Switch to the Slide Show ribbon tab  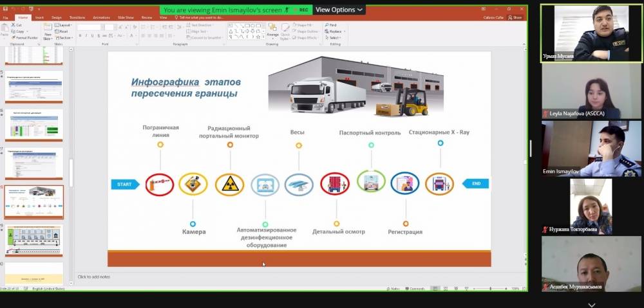[x=126, y=17]
